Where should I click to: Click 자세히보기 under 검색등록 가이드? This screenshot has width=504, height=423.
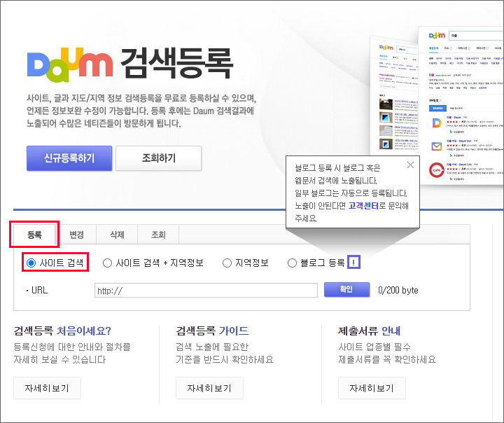[209, 388]
